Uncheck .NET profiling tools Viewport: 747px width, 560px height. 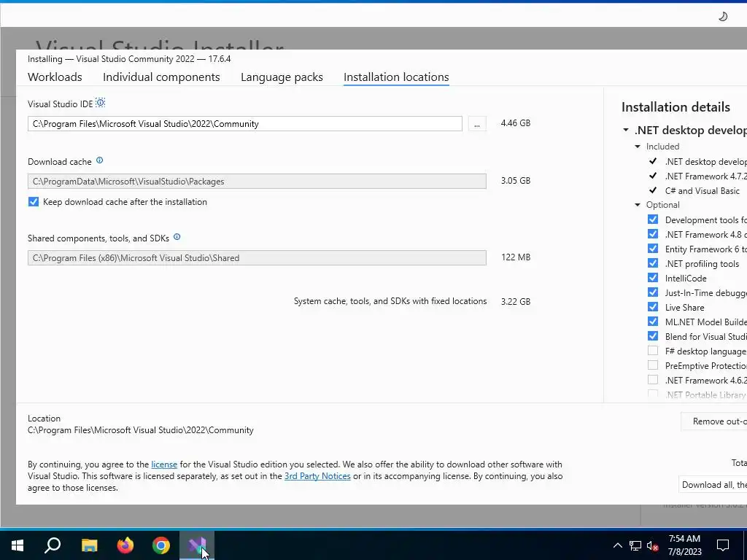coord(653,263)
